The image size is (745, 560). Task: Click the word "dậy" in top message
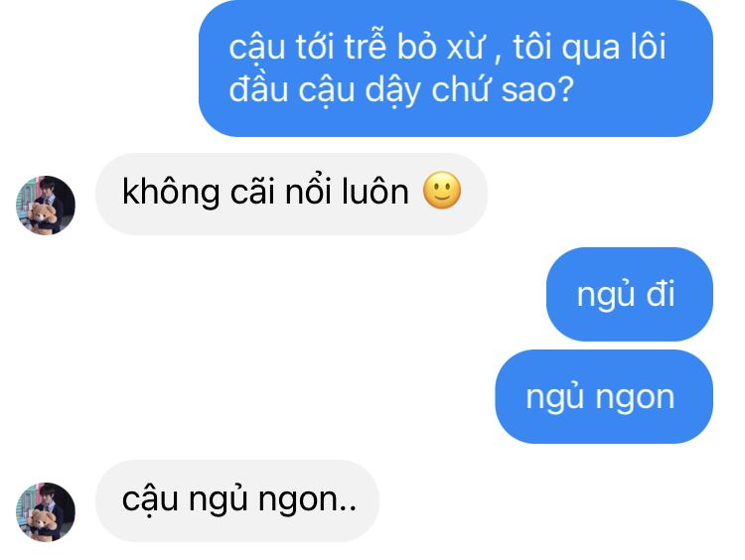click(392, 90)
